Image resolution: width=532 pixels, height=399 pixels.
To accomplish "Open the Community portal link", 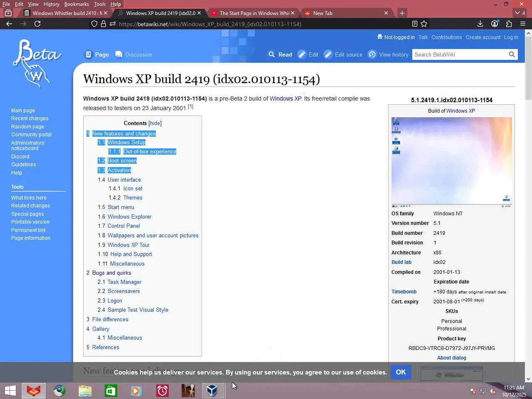I will (32, 135).
